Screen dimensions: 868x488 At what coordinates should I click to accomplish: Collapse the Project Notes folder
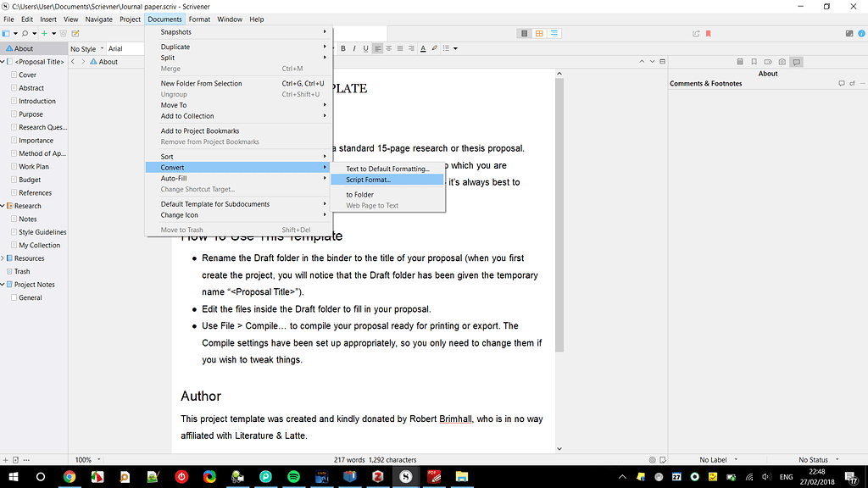tap(3, 285)
